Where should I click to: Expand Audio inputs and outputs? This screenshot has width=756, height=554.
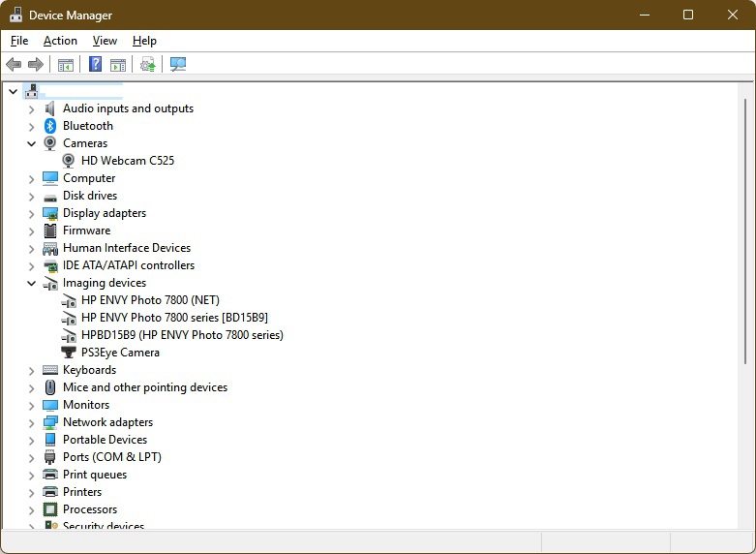tap(31, 108)
